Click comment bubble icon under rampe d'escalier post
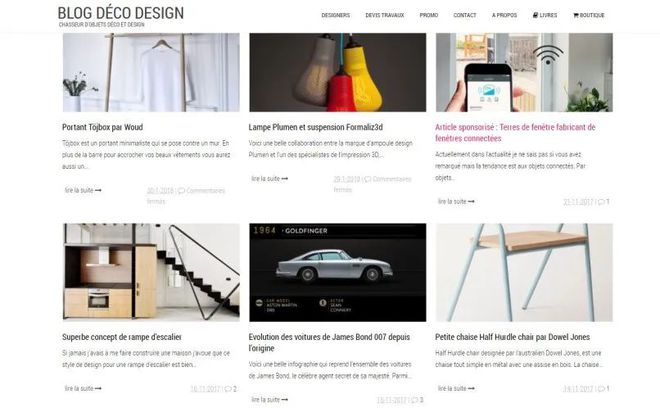 coord(228,389)
